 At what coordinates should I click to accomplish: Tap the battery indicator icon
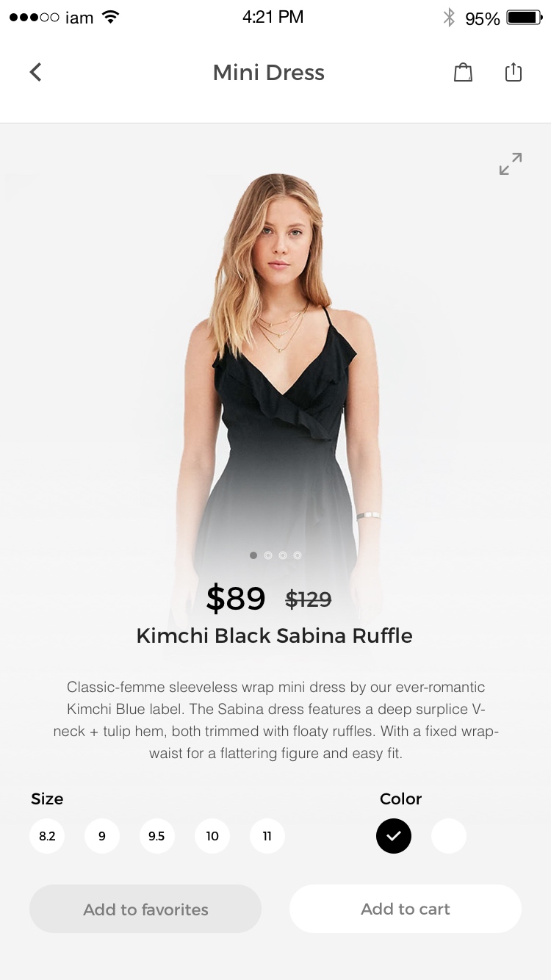(525, 18)
